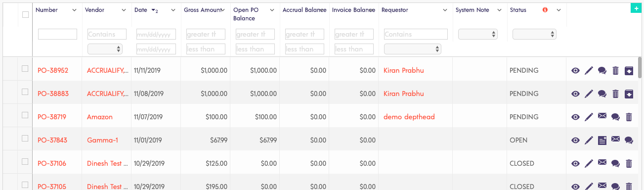
Task: Edit PO-38883 using the pencil icon
Action: (x=589, y=94)
